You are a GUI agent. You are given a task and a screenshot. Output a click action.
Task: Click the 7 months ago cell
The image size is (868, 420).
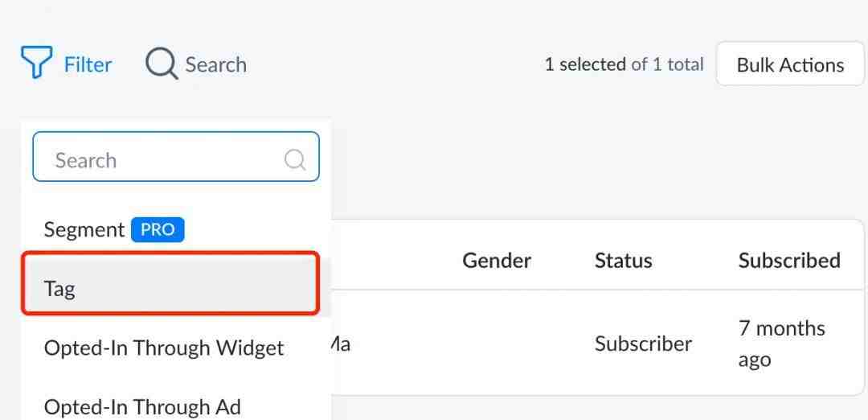[x=782, y=344]
